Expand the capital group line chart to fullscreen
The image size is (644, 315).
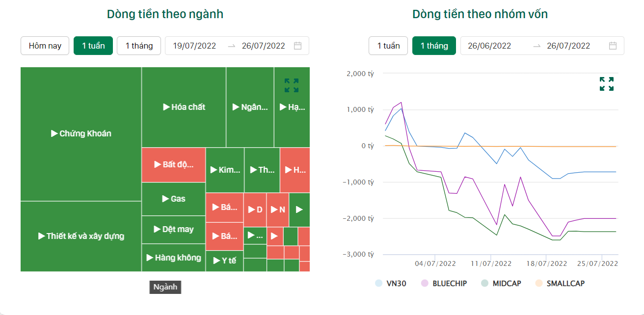(x=607, y=84)
